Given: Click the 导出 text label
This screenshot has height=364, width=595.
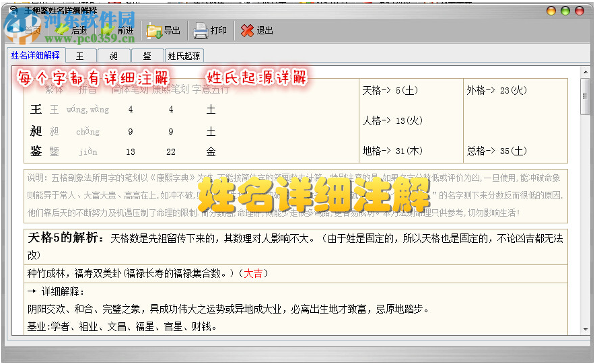Looking at the screenshot, I should click(172, 30).
